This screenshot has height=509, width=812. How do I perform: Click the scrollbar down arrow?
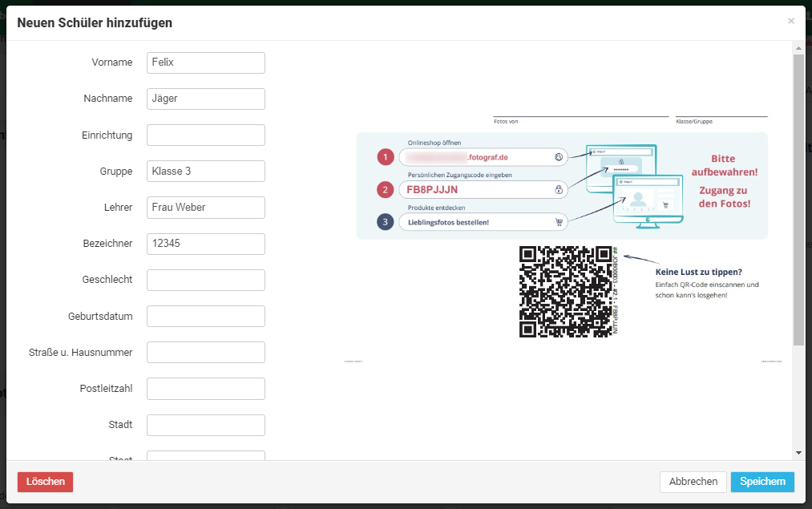pyautogui.click(x=798, y=453)
